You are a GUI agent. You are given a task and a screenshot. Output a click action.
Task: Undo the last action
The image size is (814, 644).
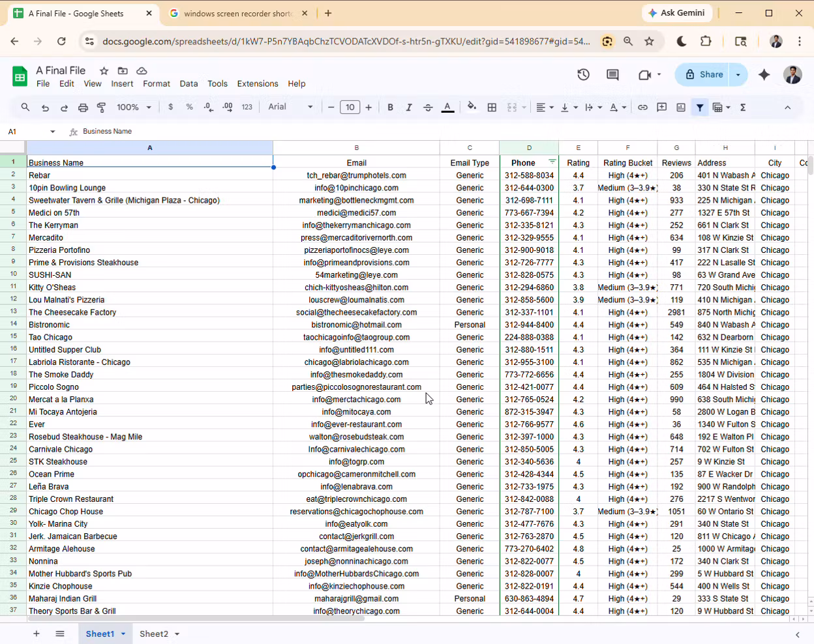[x=45, y=108]
